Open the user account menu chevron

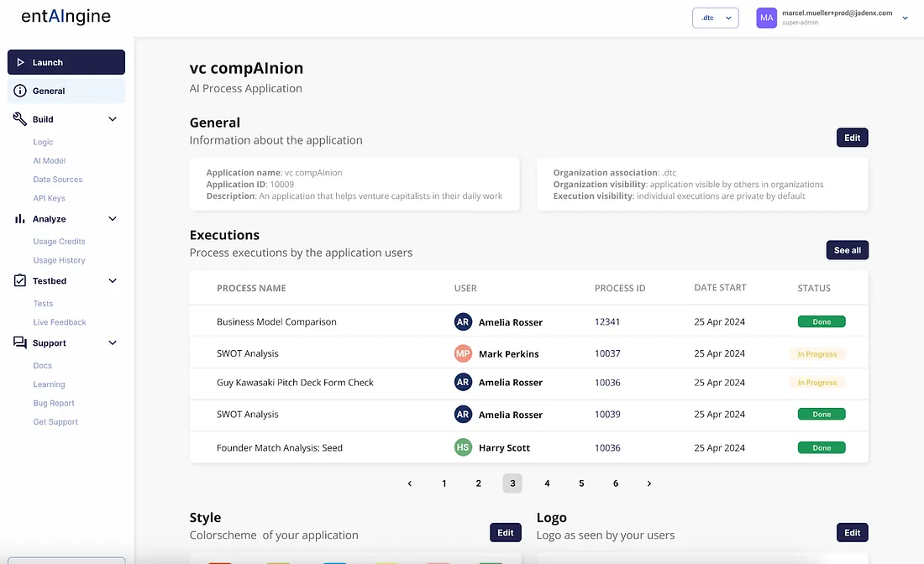pyautogui.click(x=906, y=18)
